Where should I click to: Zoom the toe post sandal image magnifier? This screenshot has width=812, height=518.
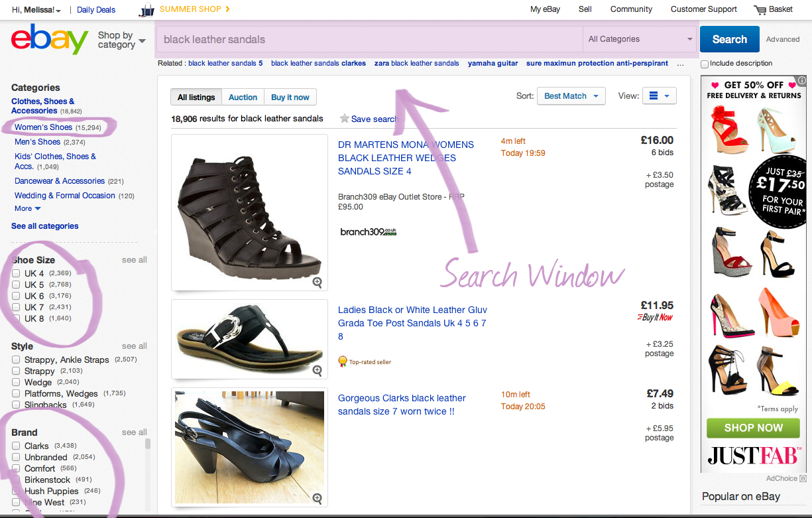tap(318, 370)
